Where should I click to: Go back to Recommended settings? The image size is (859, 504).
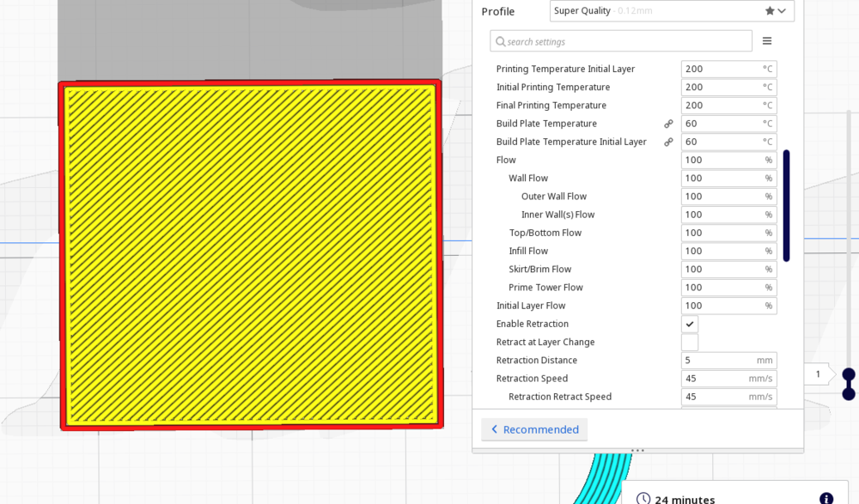pos(534,429)
